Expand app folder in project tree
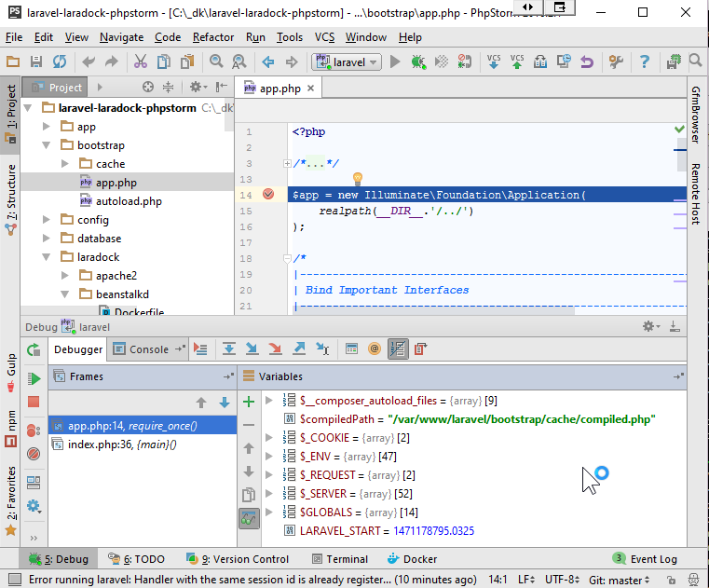Image resolution: width=709 pixels, height=588 pixels. click(47, 126)
